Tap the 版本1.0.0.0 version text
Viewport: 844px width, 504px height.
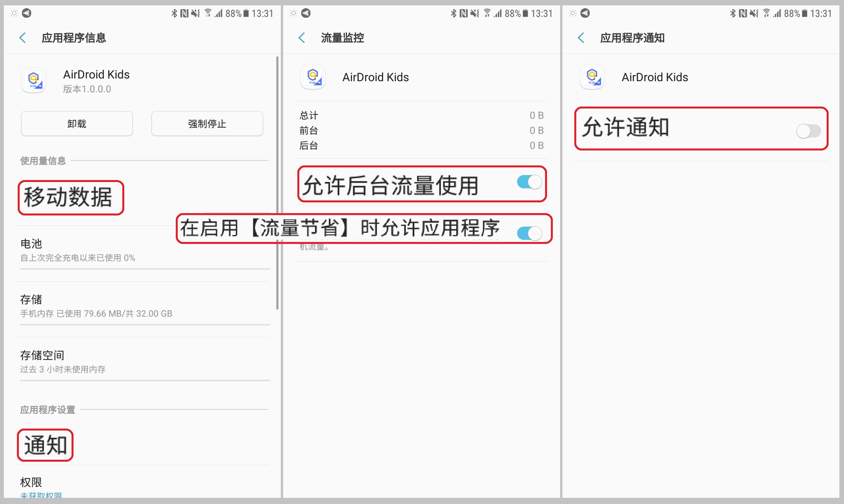[87, 89]
